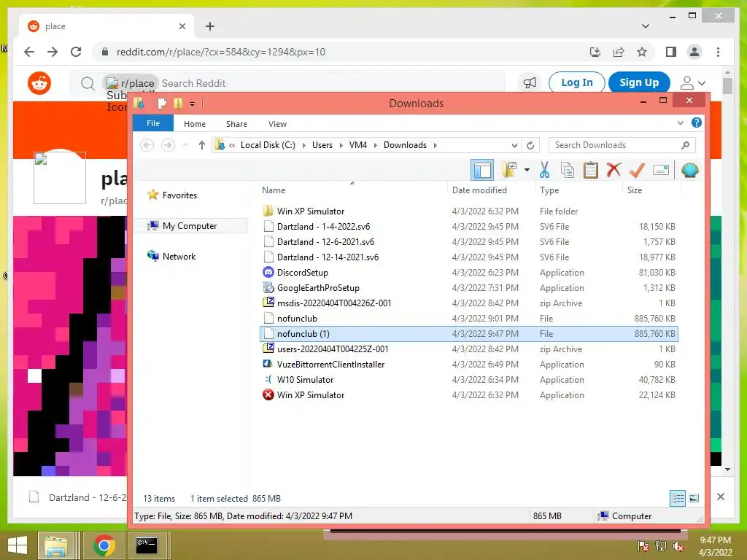This screenshot has width=747, height=560.
Task: Open Chrome's three-dot menu
Action: point(718,52)
